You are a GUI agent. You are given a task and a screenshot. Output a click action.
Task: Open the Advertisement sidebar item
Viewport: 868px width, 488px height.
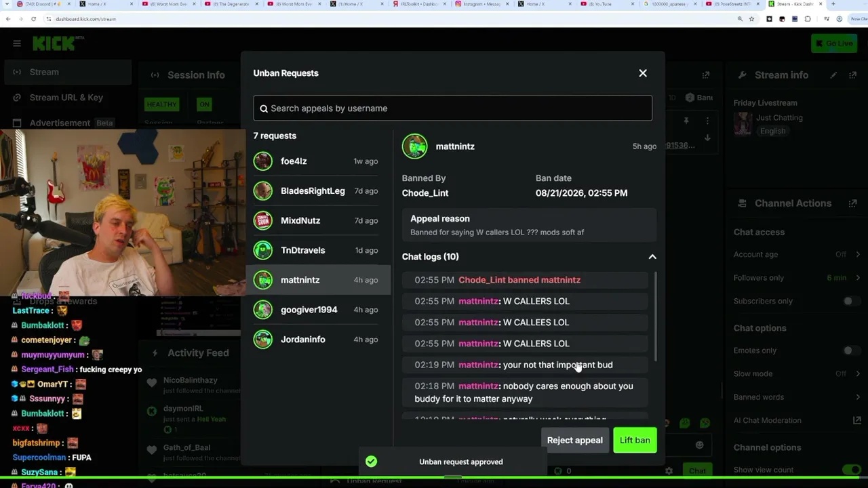[66, 123]
